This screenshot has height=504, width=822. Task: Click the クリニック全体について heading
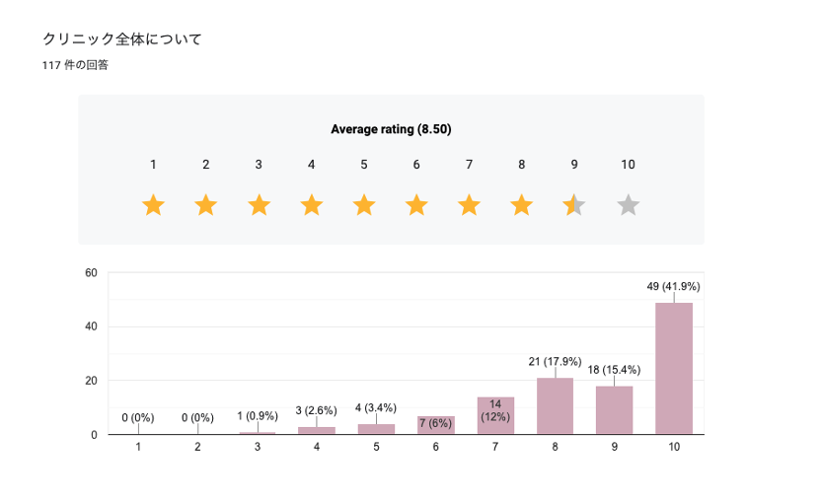click(x=122, y=39)
